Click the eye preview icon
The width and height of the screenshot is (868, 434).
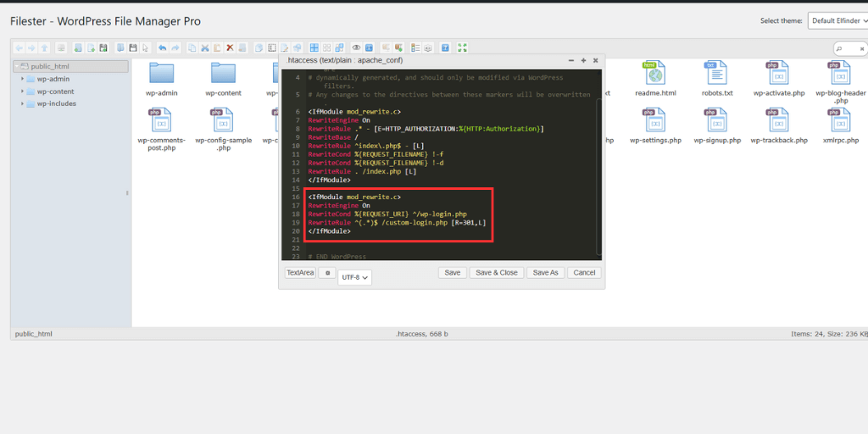pos(356,47)
